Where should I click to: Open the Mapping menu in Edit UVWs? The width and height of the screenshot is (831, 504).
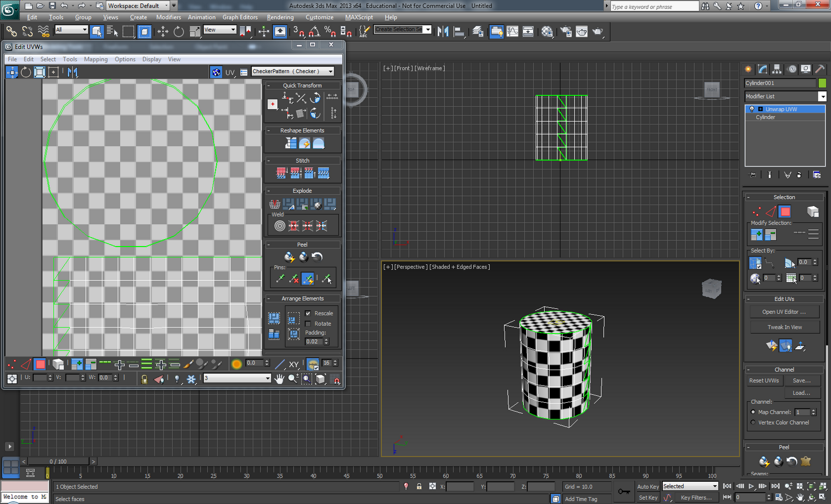coord(96,59)
